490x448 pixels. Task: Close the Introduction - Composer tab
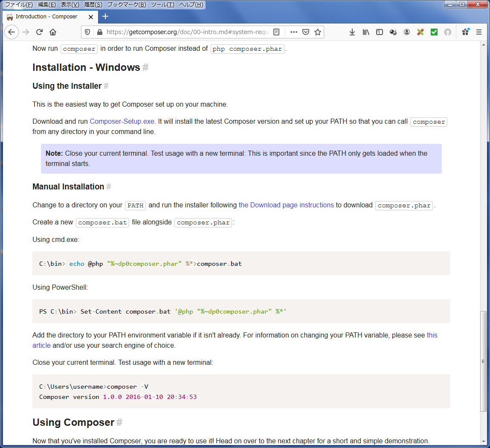[x=91, y=17]
